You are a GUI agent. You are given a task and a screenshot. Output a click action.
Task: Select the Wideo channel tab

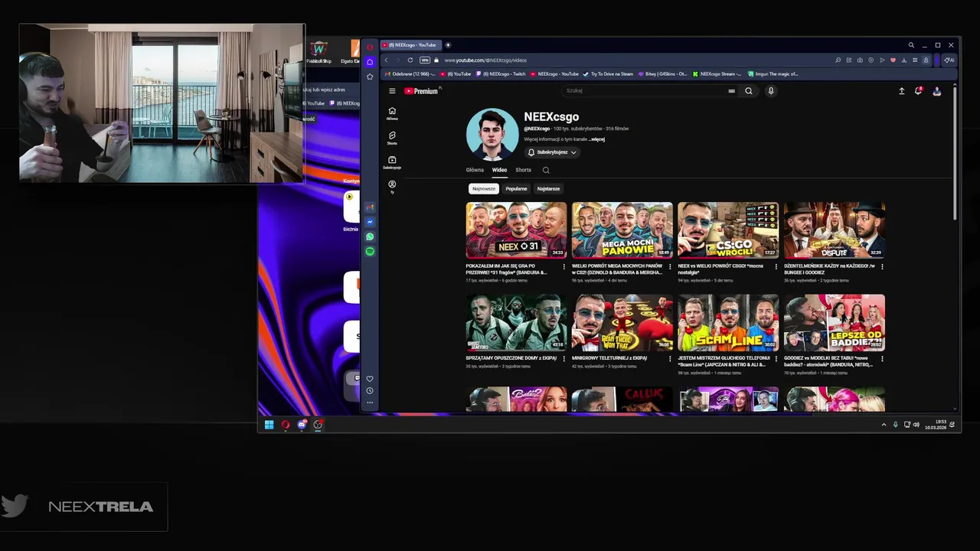click(499, 170)
